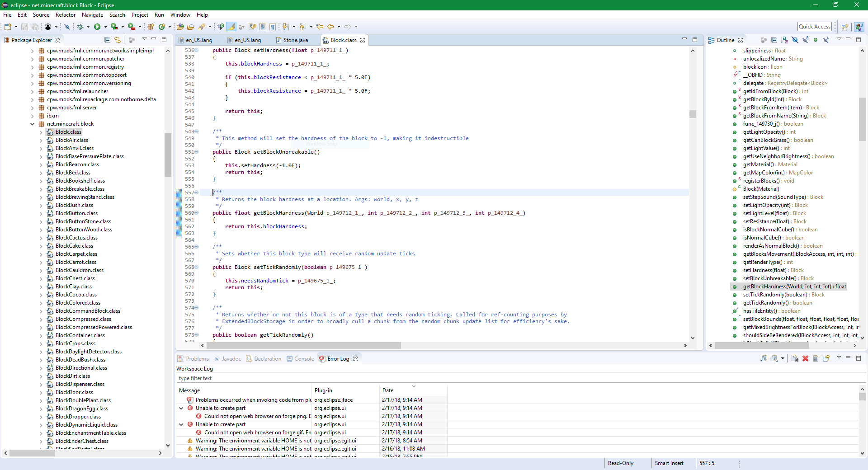Collapse all in Package Explorer
This screenshot has width=868, height=470.
tap(107, 40)
